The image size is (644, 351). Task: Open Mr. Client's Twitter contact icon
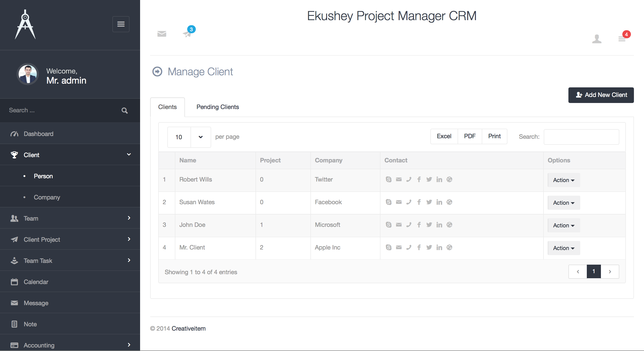tap(429, 247)
